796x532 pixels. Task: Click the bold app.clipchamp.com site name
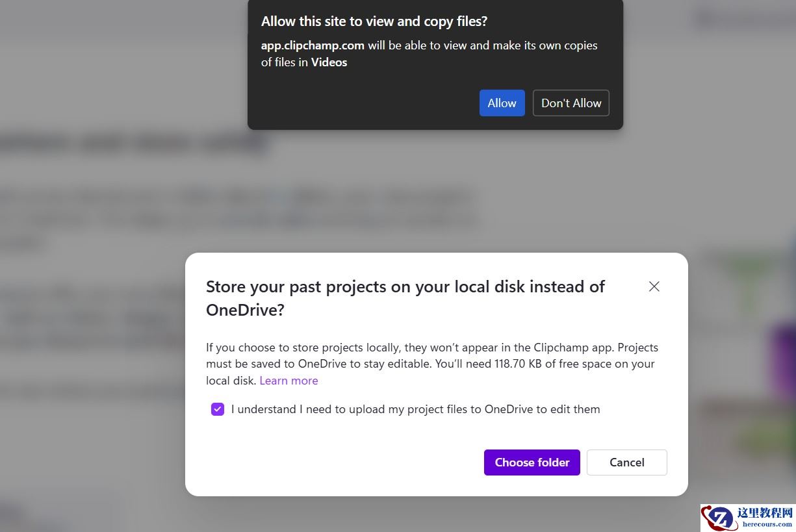(313, 45)
